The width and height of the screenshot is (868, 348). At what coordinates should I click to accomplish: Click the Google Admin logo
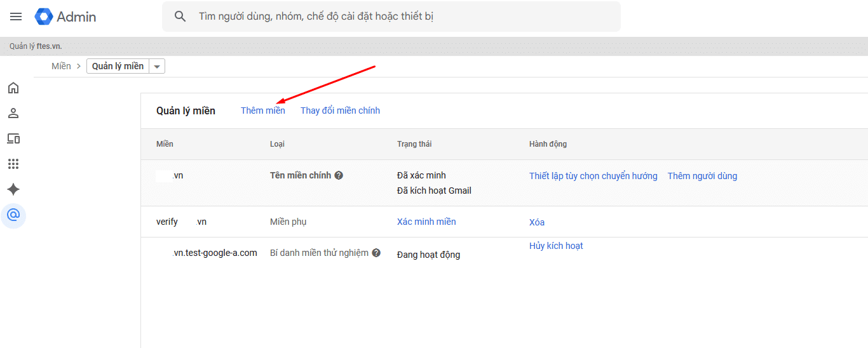(x=66, y=17)
